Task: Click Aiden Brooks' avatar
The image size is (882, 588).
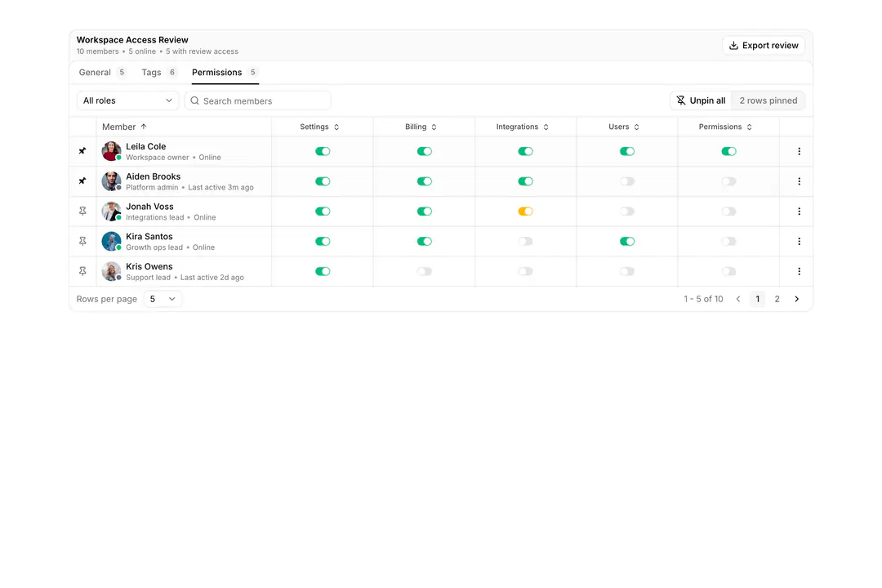Action: [111, 181]
